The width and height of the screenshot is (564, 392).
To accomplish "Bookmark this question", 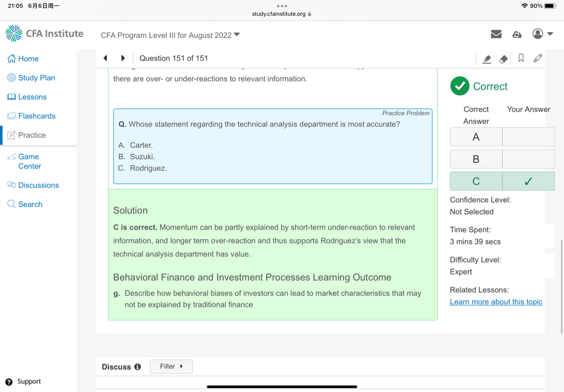I will 521,58.
